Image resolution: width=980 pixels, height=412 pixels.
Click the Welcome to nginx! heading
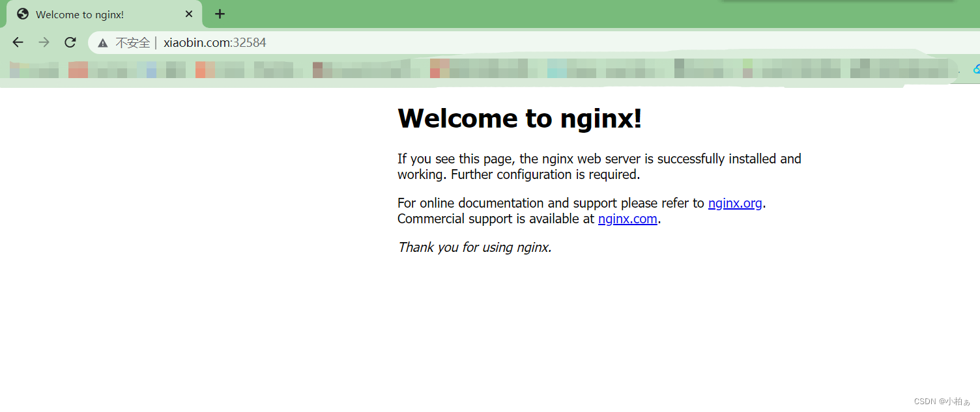[520, 118]
